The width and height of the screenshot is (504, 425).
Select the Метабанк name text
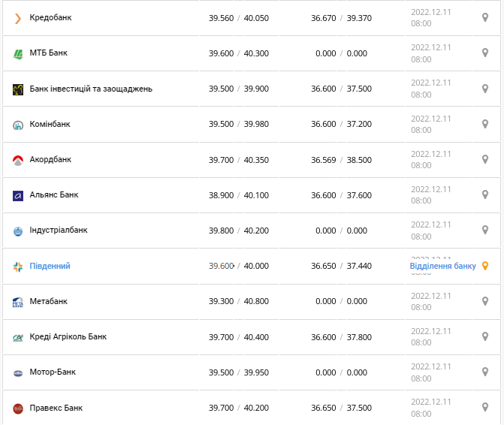click(x=49, y=302)
